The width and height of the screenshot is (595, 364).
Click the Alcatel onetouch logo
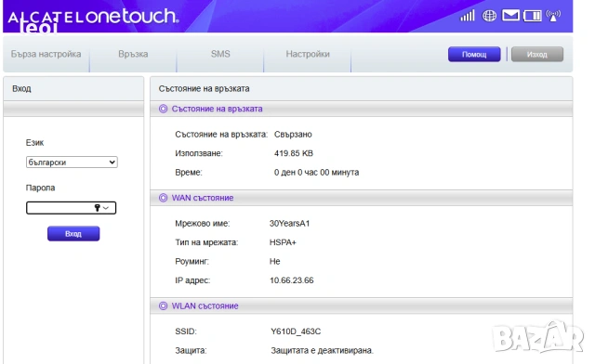[x=93, y=18]
